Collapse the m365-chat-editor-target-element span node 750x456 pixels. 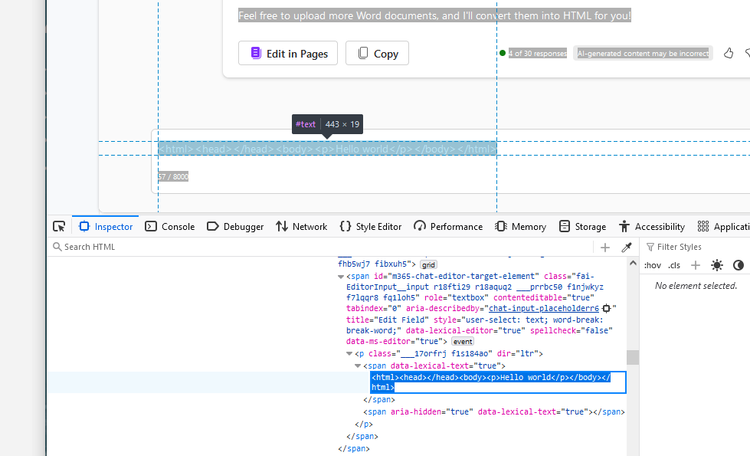click(341, 277)
